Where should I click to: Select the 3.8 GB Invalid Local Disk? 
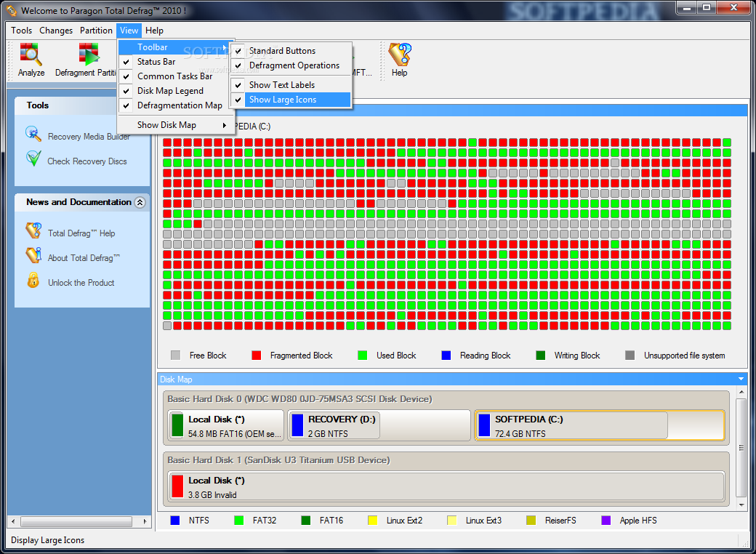pos(446,486)
